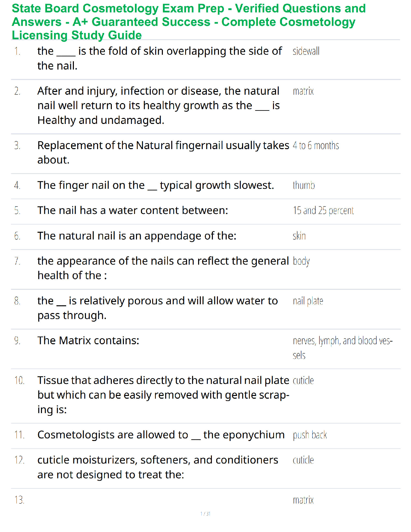Screen dimensions: 411x532
Task: Select the 'push back' answer text
Action: pos(310,435)
